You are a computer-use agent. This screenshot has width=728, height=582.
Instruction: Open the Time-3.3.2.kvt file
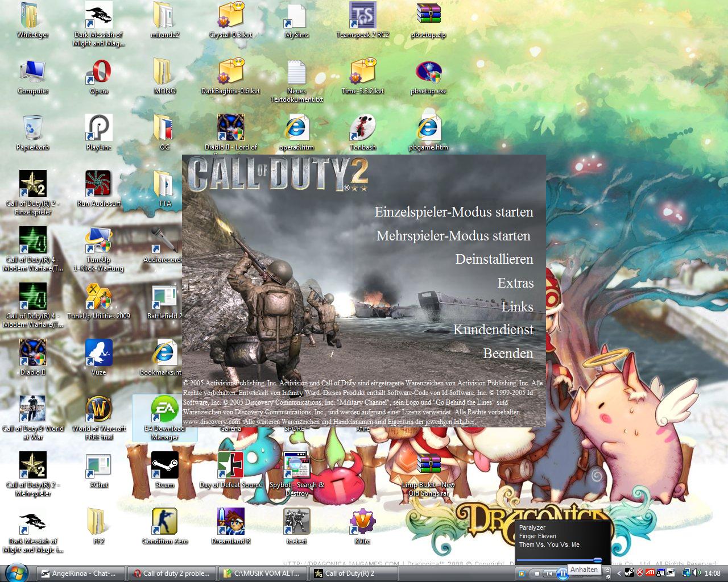pyautogui.click(x=362, y=77)
